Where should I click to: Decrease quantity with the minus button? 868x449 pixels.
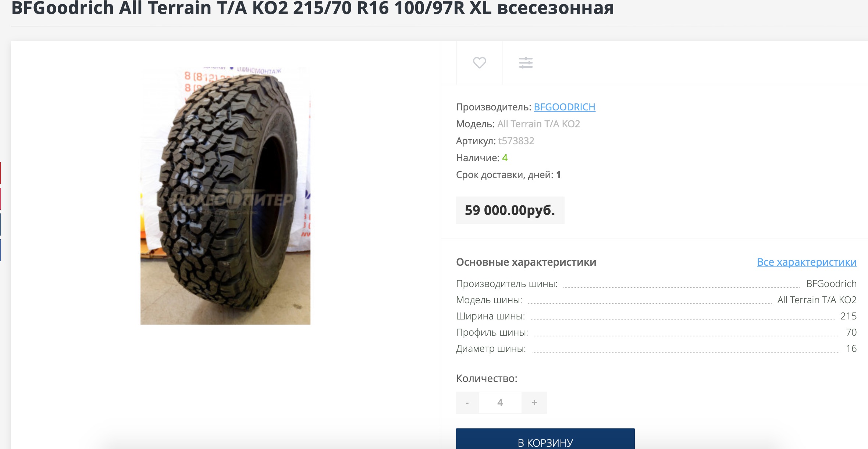pos(467,403)
